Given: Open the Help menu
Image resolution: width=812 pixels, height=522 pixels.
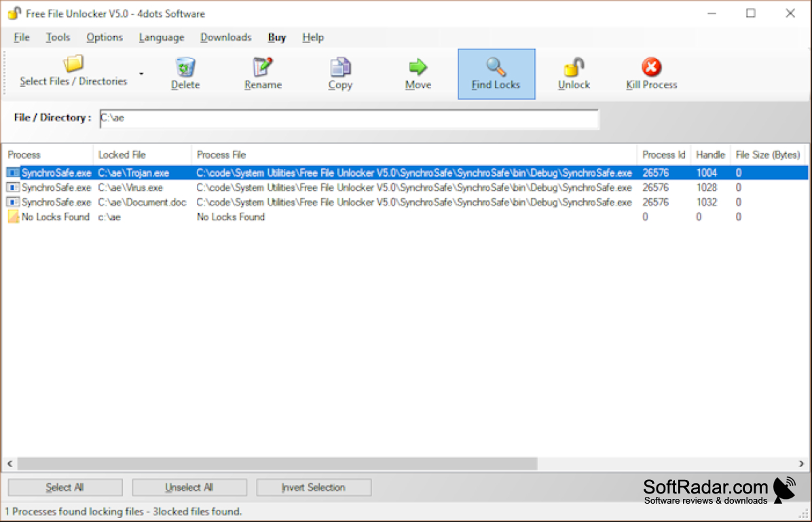Looking at the screenshot, I should coord(313,37).
